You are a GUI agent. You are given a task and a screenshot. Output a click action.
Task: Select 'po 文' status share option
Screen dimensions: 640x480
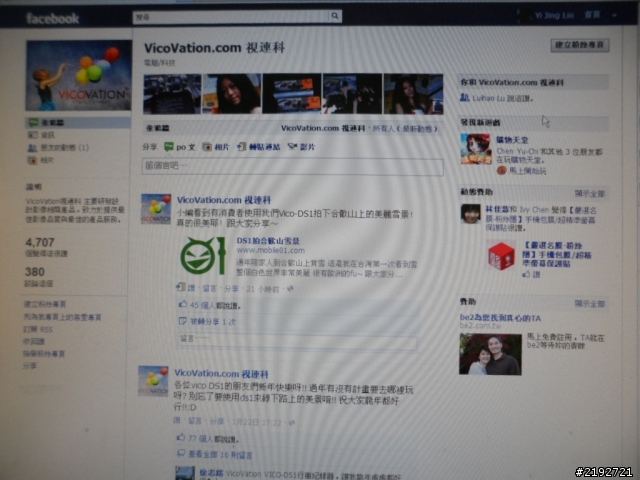click(x=180, y=147)
